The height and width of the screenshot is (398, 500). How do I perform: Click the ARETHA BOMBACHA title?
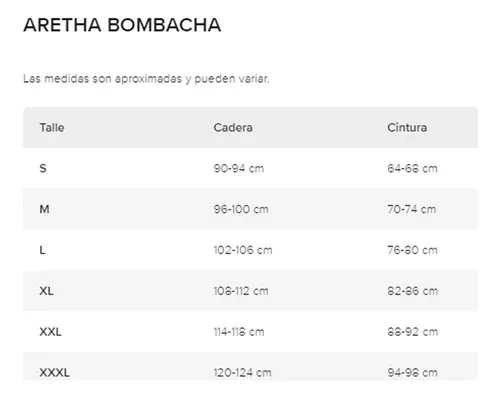point(122,25)
